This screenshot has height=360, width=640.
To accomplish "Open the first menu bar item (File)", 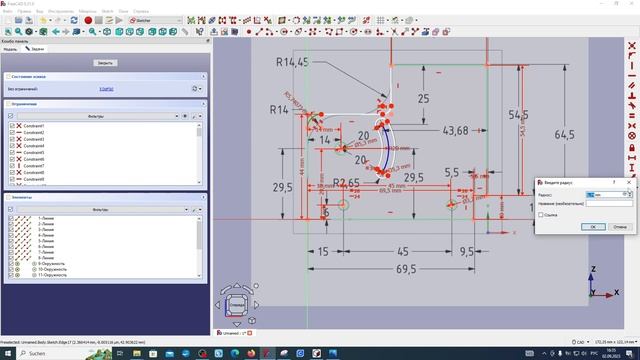I will click(7, 11).
